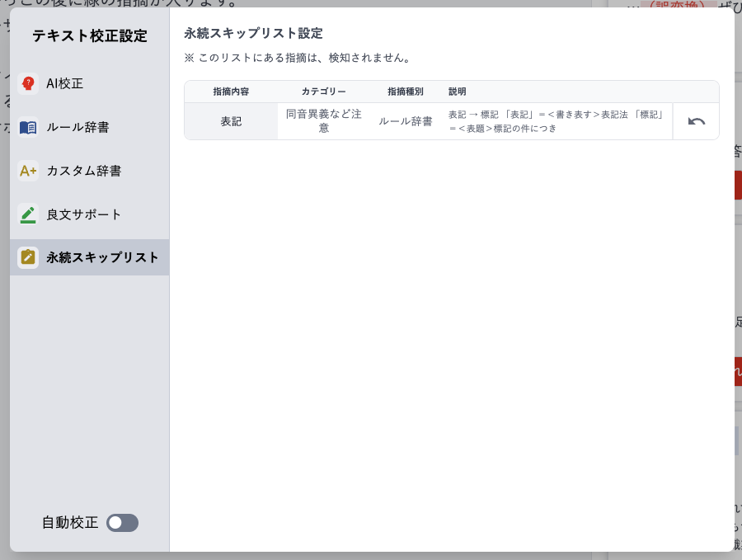Click the 自動校正 label text

tap(70, 523)
